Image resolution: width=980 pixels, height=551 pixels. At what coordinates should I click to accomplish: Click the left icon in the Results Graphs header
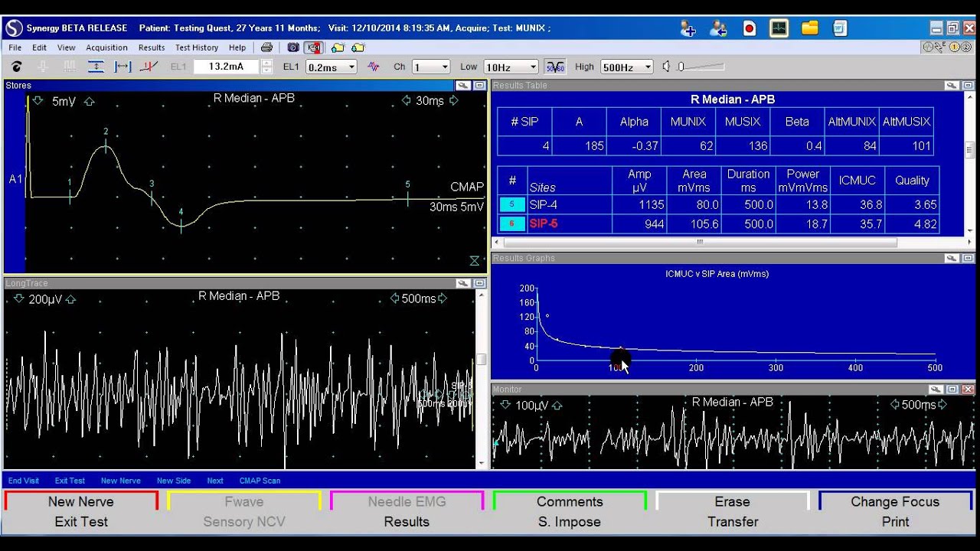click(951, 259)
